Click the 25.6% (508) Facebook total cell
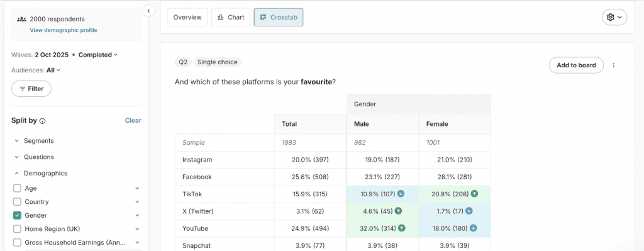644x251 pixels. tap(310, 177)
